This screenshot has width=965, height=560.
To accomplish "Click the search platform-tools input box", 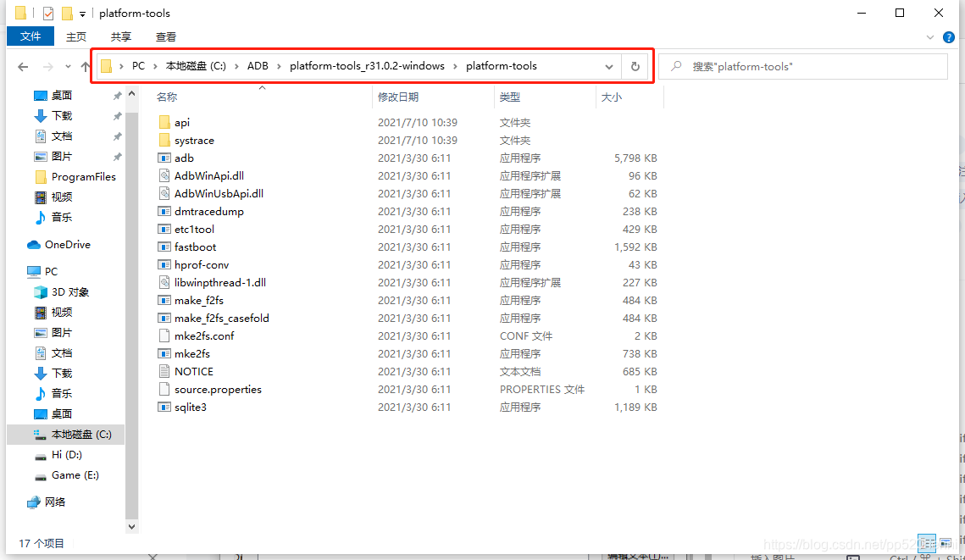I will point(803,66).
